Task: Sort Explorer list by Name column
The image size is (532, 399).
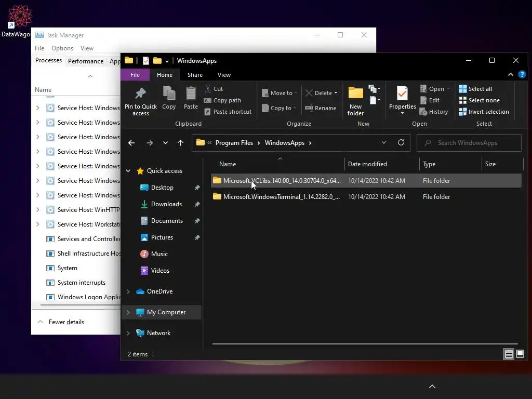Action: click(x=278, y=164)
